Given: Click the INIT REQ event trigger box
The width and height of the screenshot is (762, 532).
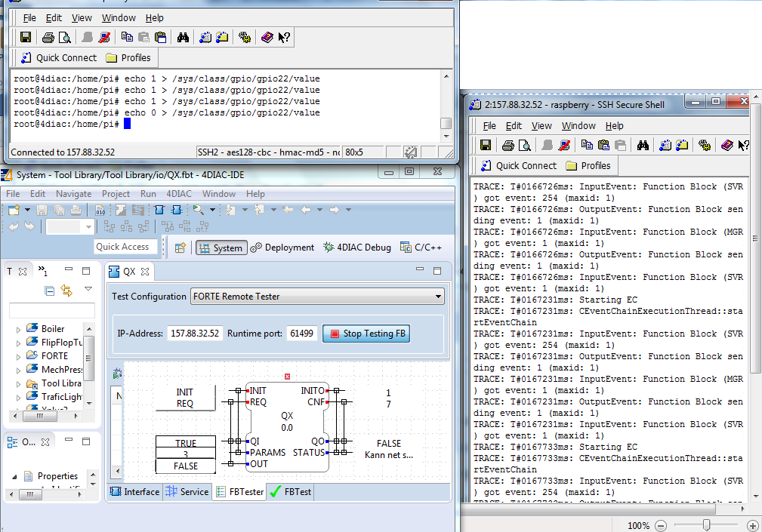Looking at the screenshot, I should (185, 398).
